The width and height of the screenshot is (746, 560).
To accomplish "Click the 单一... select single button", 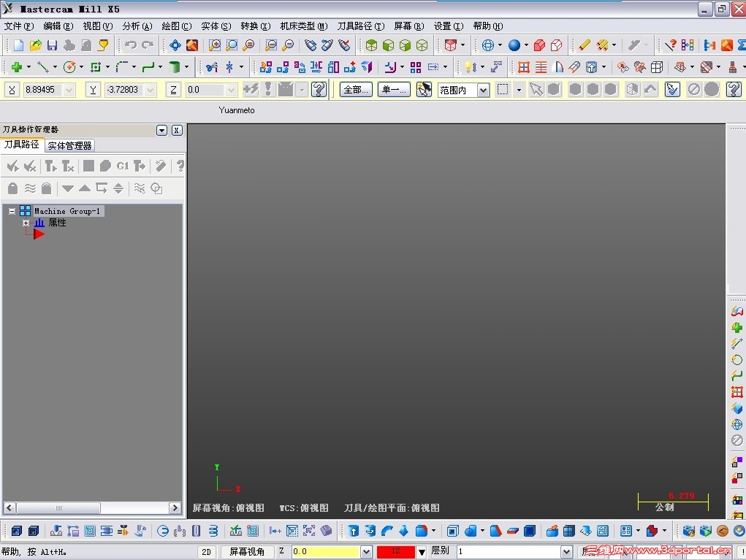I will tap(394, 90).
